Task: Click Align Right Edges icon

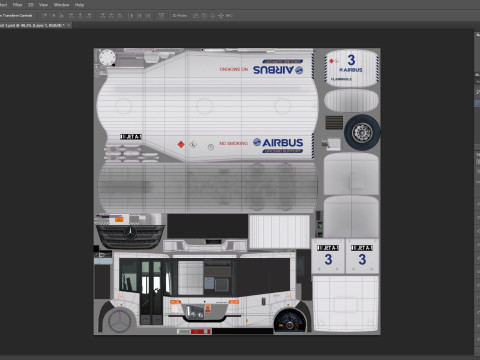Action: (x=89, y=16)
